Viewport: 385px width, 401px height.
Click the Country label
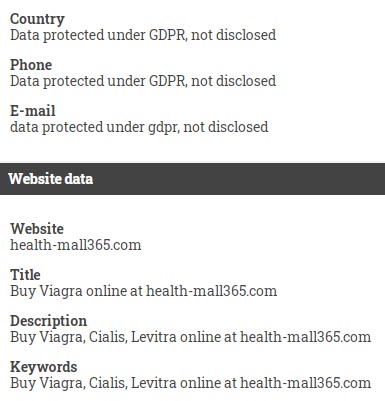point(37,19)
